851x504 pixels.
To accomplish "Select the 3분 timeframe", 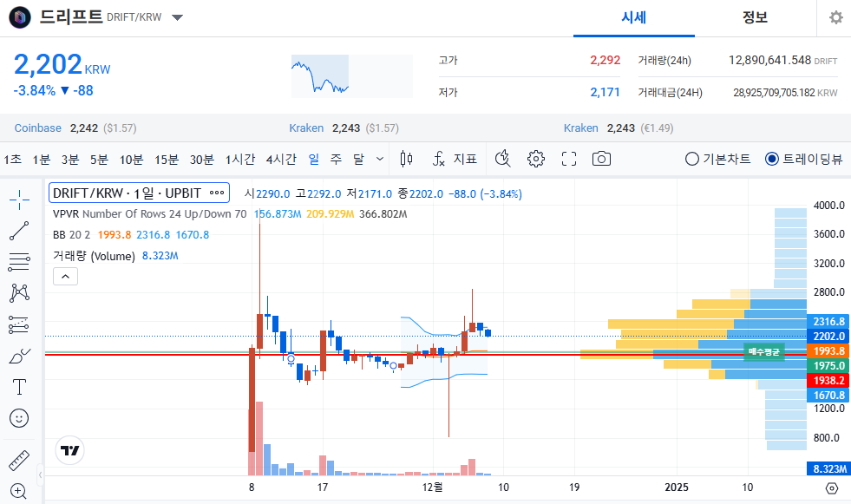I will pos(70,159).
